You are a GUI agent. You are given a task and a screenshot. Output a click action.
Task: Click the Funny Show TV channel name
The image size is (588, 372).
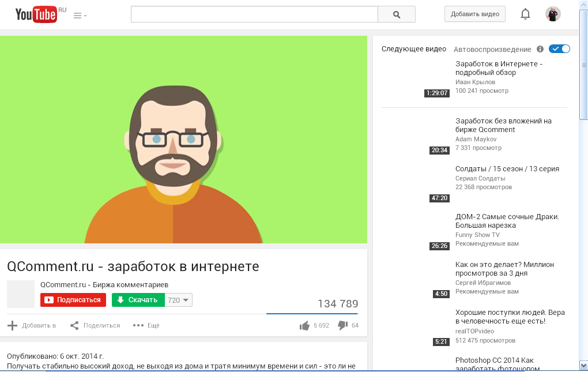click(x=477, y=235)
